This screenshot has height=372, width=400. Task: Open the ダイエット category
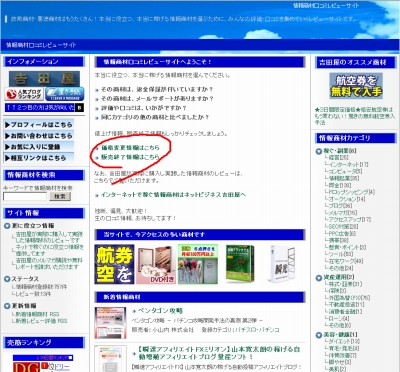coord(344,341)
